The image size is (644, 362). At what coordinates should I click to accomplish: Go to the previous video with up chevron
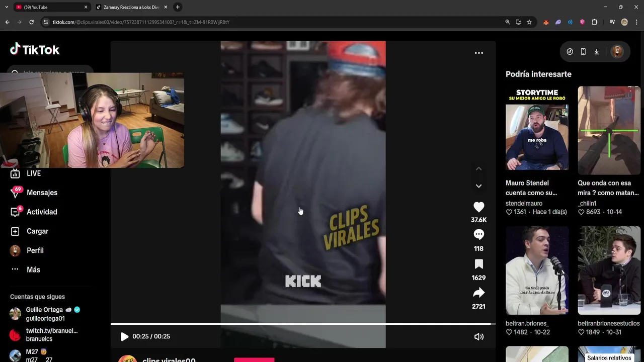pos(478,168)
